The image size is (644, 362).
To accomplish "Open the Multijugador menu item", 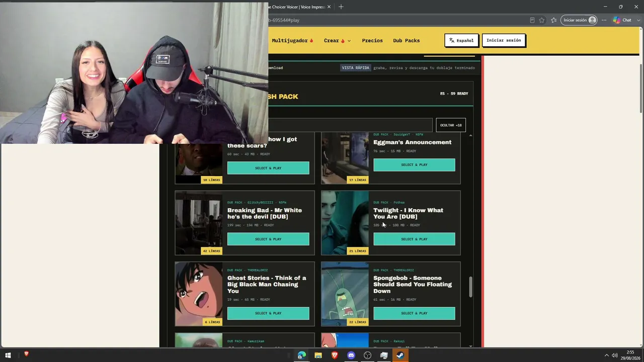I will pyautogui.click(x=293, y=41).
